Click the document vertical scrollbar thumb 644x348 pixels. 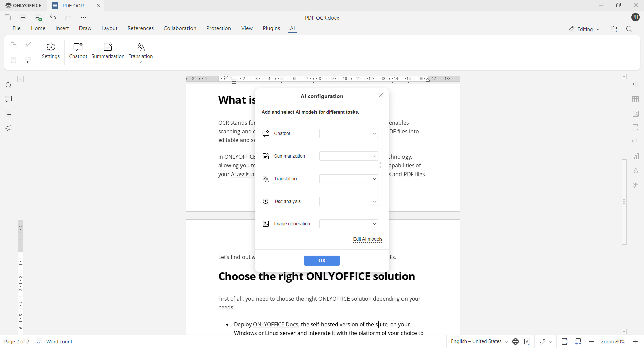click(x=624, y=202)
